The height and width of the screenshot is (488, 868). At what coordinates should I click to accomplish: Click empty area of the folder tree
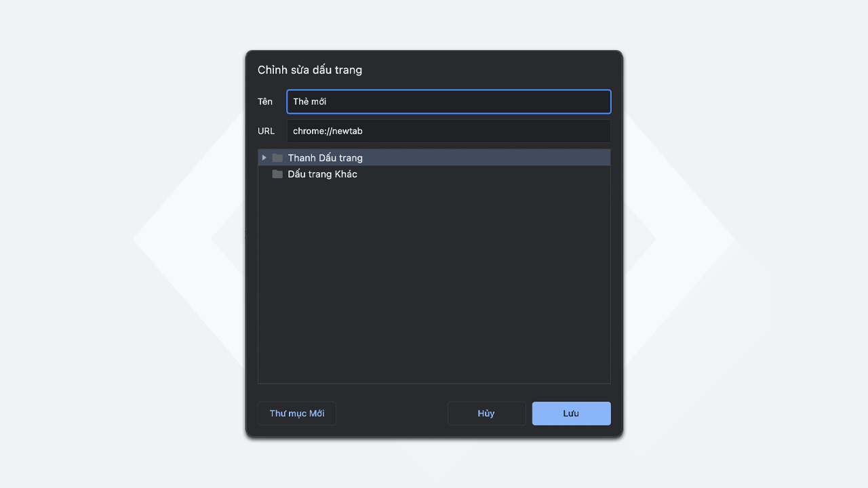click(434, 285)
